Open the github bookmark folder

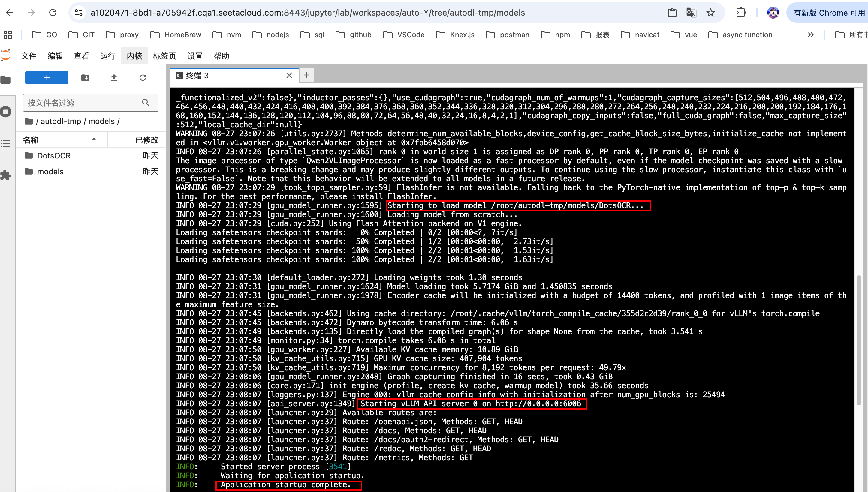[353, 35]
